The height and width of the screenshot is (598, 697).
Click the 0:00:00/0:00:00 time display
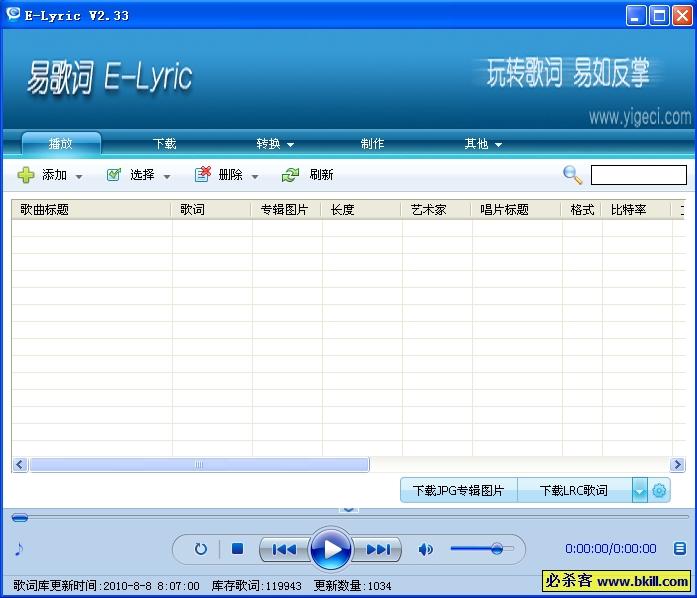610,549
